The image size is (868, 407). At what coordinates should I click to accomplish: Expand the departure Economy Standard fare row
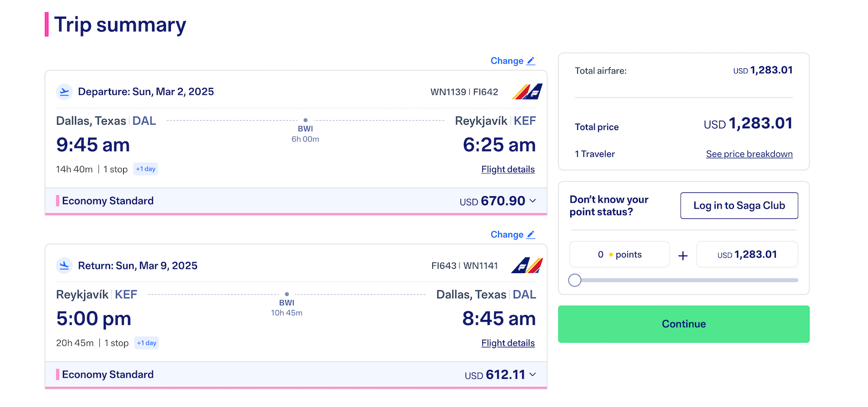click(108, 201)
